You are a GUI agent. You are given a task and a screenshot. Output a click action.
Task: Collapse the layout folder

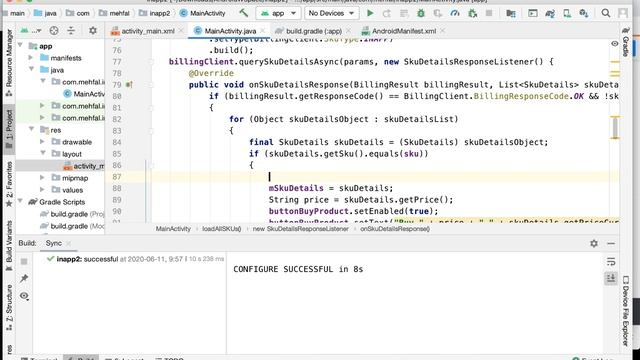(x=43, y=153)
